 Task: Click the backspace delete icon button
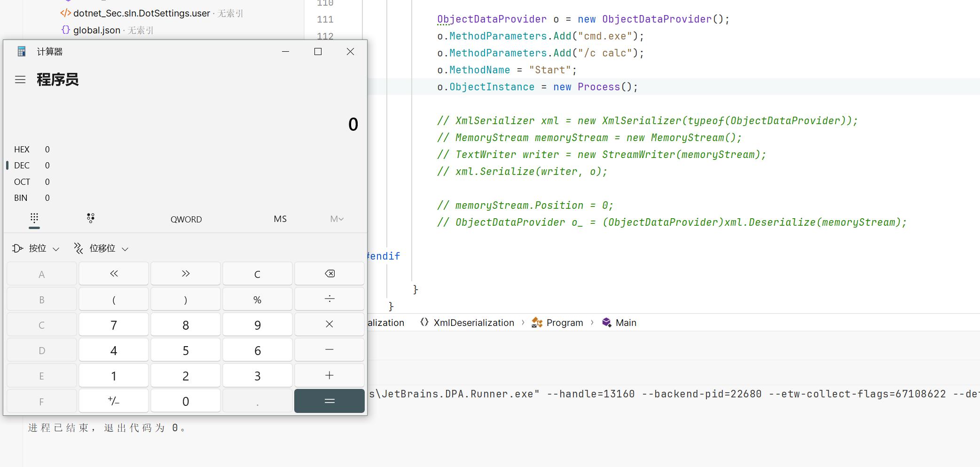[329, 274]
